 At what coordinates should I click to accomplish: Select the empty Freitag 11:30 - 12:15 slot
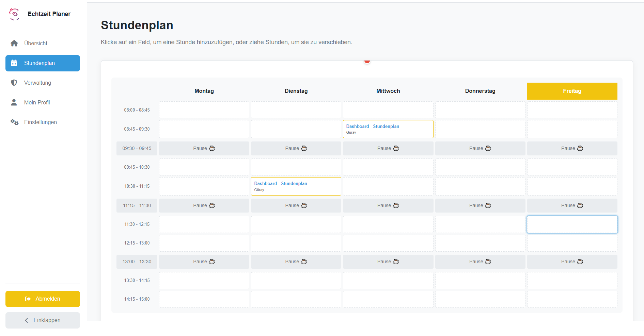572,224
